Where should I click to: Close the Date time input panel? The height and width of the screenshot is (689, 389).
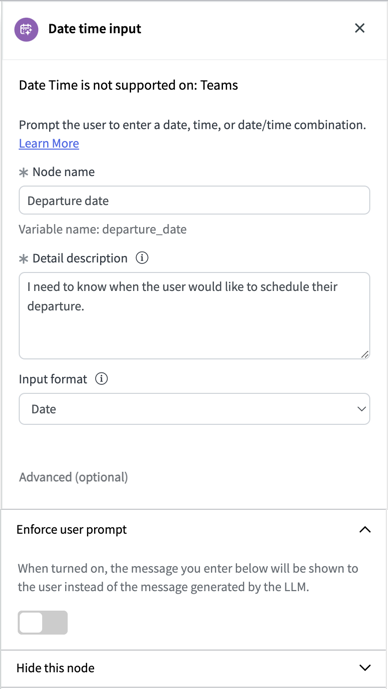coord(360,29)
